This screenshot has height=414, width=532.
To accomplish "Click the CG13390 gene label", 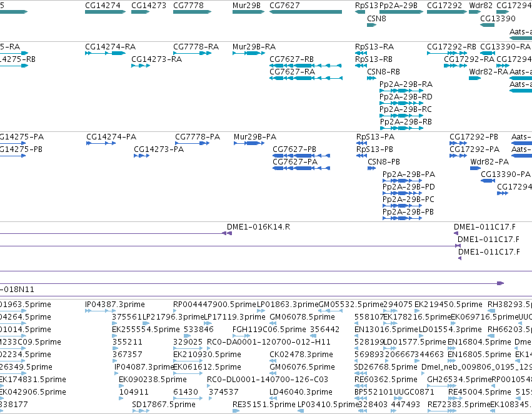I will (498, 18).
